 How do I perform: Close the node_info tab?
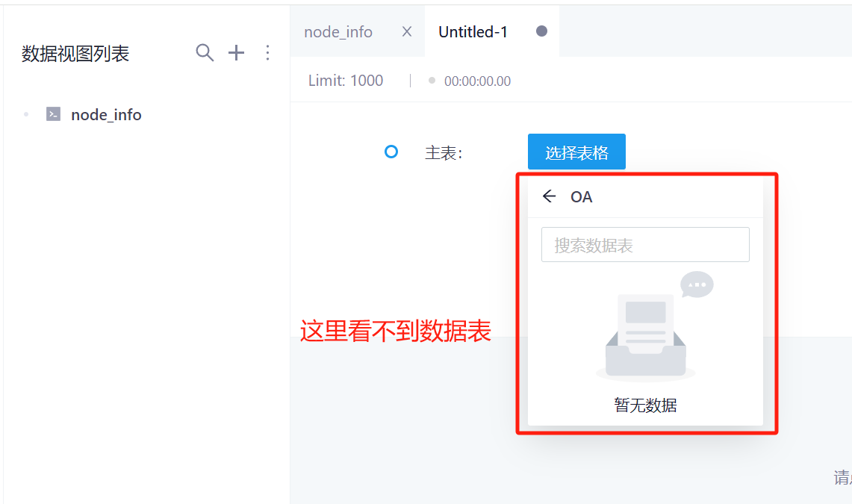coord(407,31)
